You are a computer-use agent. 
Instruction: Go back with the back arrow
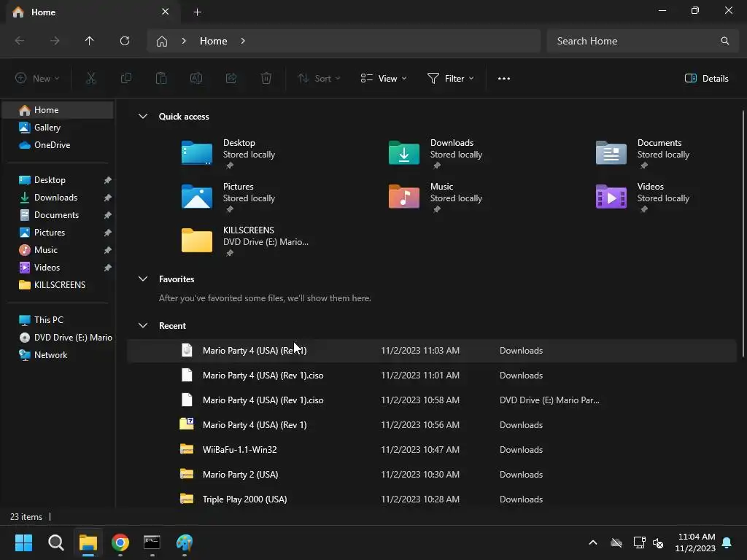tap(20, 41)
